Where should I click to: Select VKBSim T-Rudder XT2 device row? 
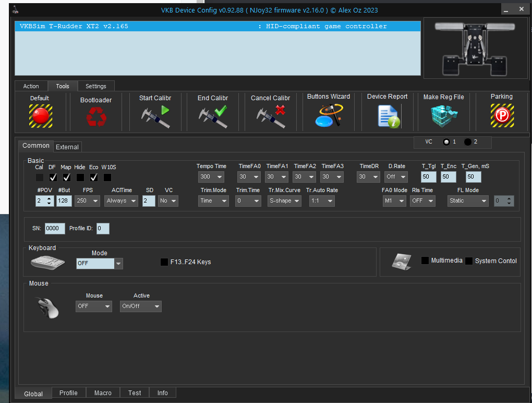[218, 26]
